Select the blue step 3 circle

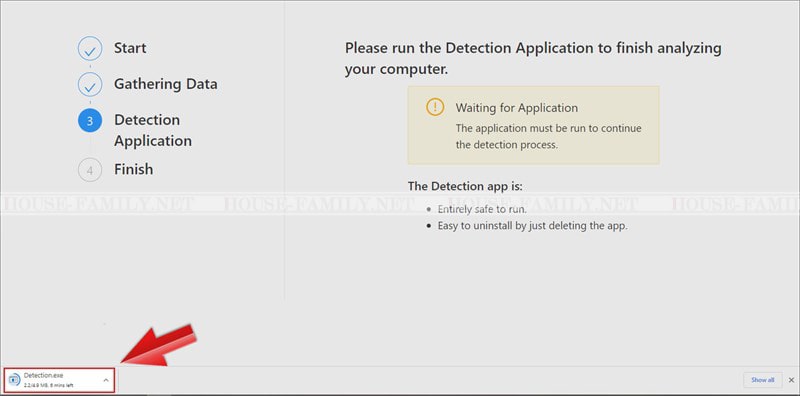90,121
